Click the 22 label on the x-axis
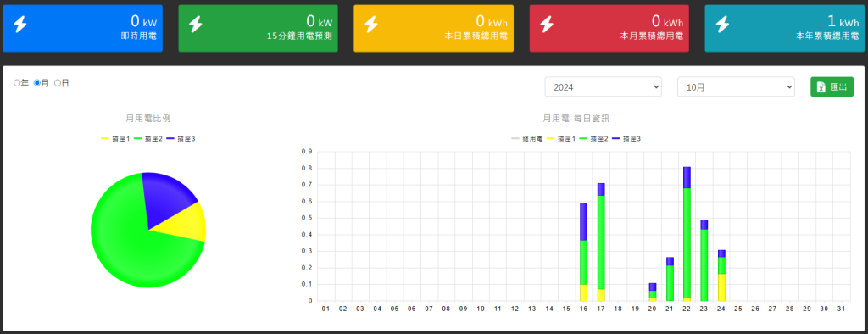868x334 pixels. 687,309
